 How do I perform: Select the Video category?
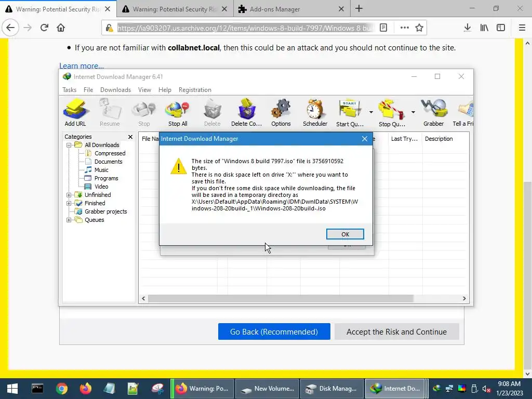pos(101,187)
